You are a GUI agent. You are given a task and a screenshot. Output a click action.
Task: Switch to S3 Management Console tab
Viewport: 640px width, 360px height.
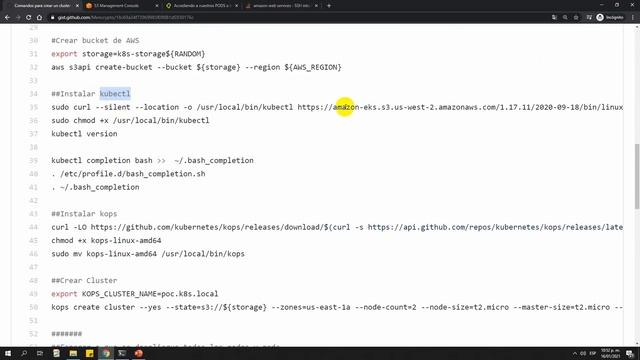click(x=122, y=6)
